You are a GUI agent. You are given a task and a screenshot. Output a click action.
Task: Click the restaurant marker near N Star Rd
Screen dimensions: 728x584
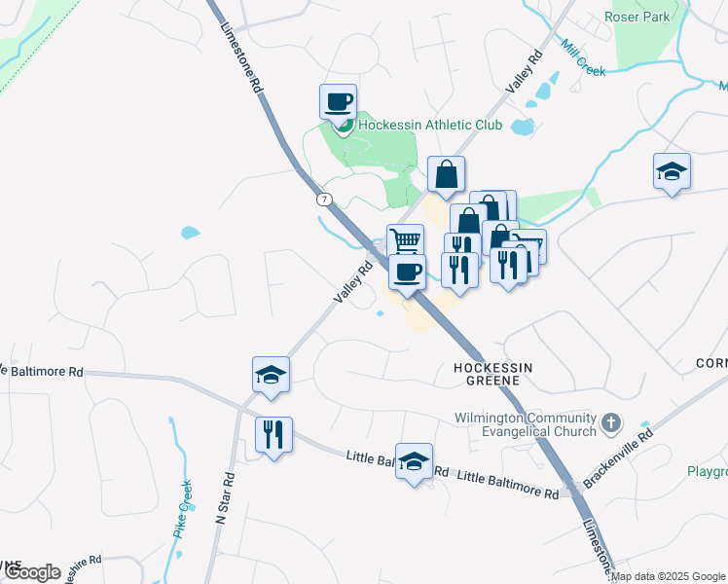(273, 438)
